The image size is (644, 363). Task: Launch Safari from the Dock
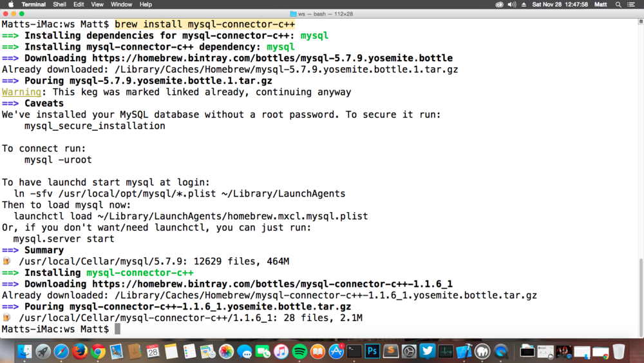pyautogui.click(x=61, y=351)
